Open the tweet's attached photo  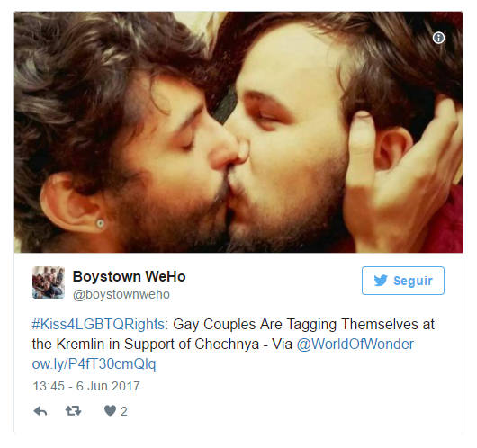[238, 132]
